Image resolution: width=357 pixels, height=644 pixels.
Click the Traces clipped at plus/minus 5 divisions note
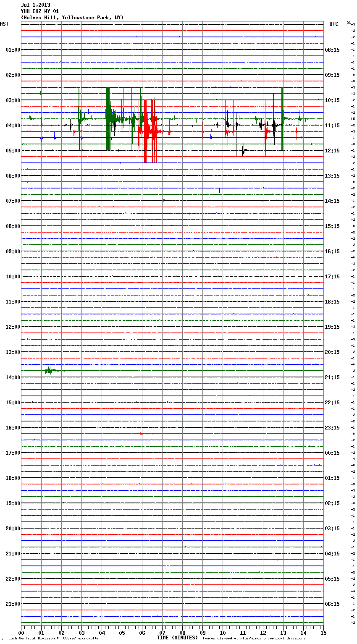point(254,639)
